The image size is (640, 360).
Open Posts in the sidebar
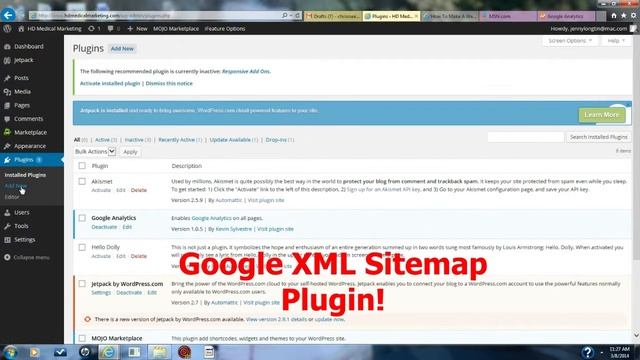click(x=21, y=78)
